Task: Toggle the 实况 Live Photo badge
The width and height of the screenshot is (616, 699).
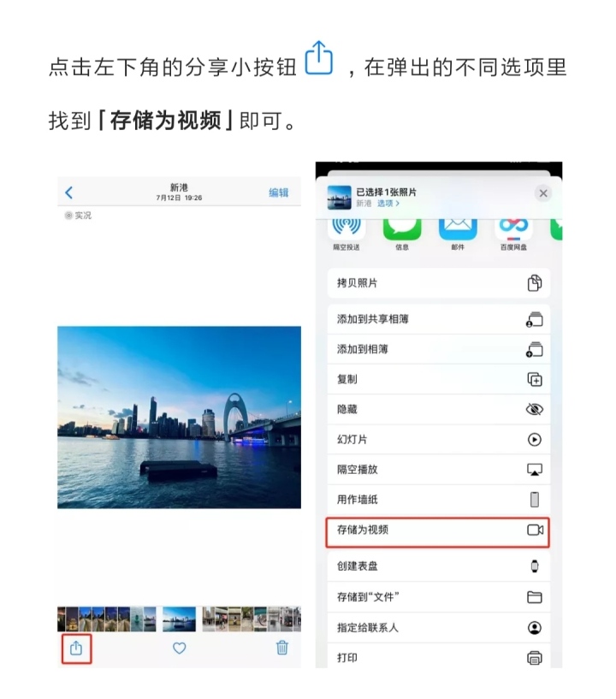Action: pos(78,216)
